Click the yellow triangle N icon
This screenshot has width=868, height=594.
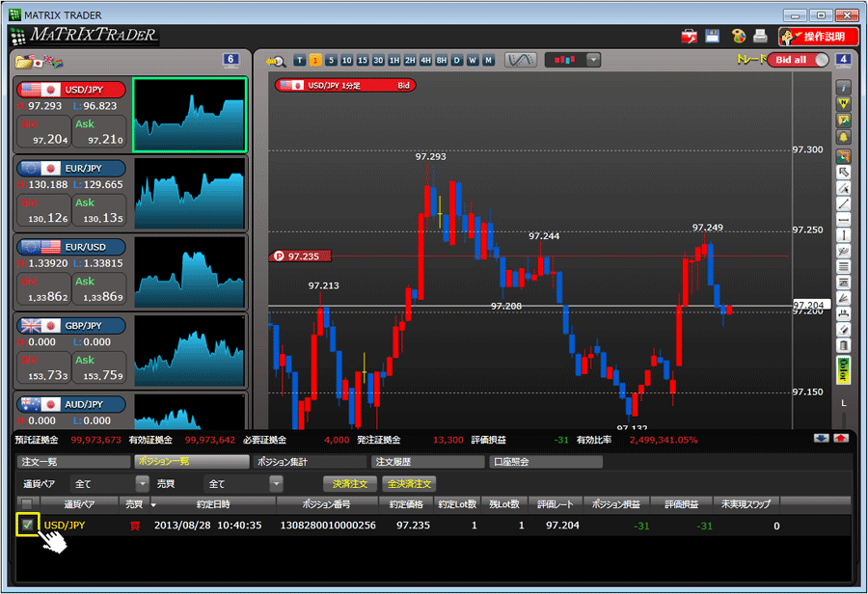click(843, 103)
